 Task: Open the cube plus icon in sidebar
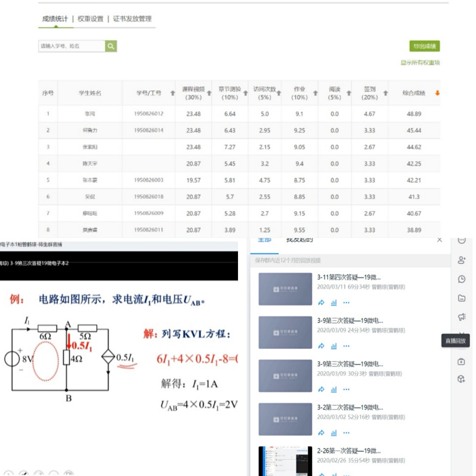[461, 379]
